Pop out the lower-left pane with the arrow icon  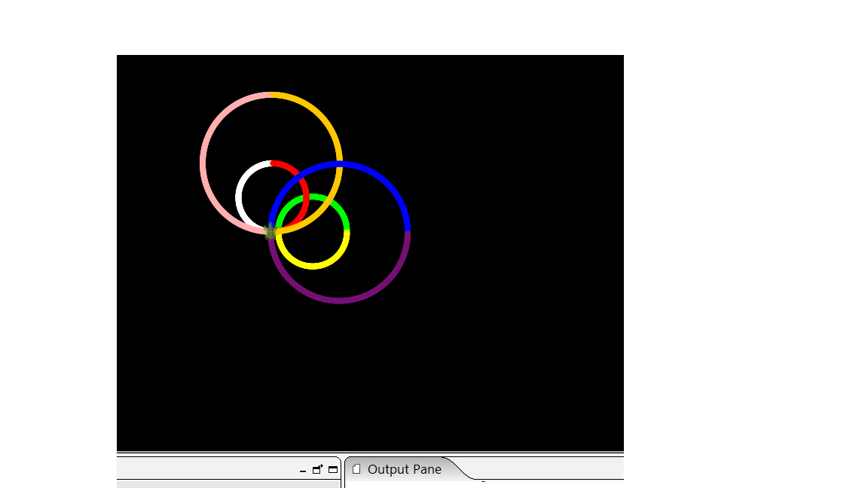tap(317, 469)
